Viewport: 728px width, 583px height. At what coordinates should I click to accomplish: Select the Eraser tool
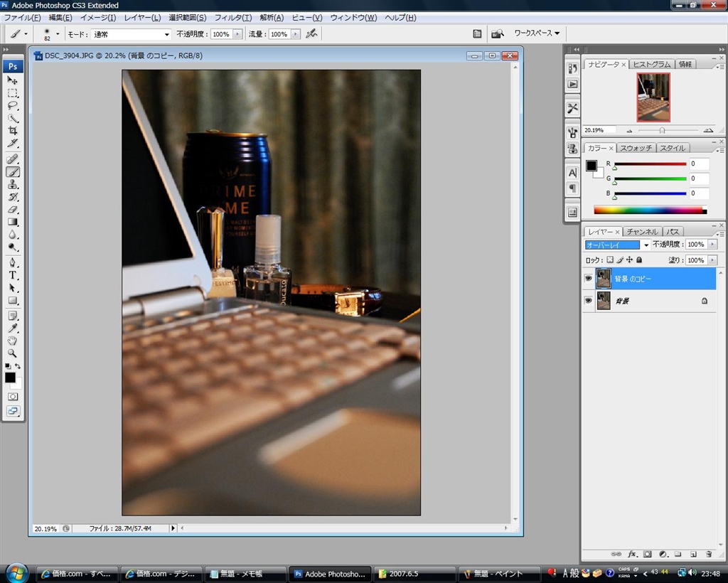point(13,210)
